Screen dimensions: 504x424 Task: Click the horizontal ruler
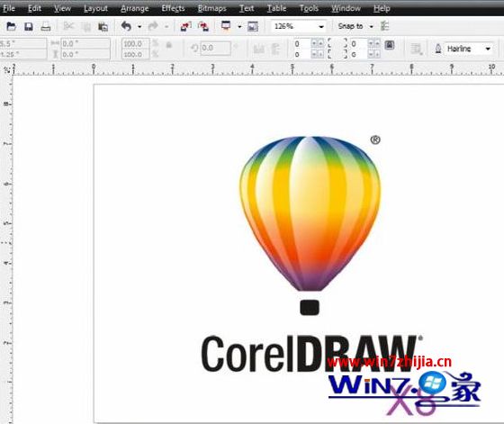coord(257,69)
